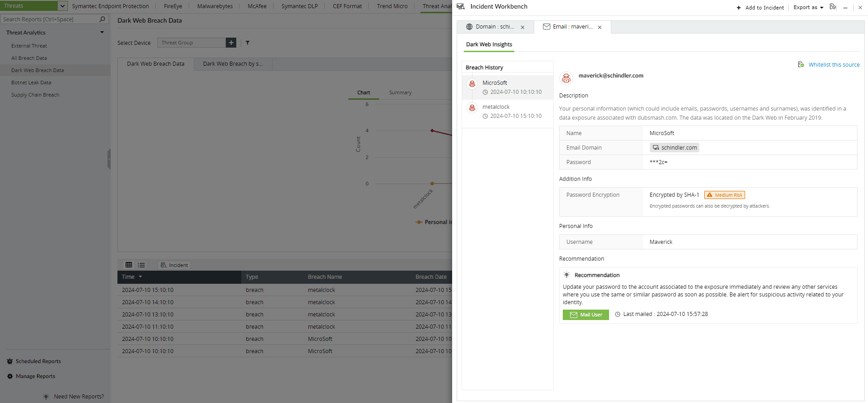Open the Trend Micro tab
The height and width of the screenshot is (403, 868).
[x=392, y=6]
